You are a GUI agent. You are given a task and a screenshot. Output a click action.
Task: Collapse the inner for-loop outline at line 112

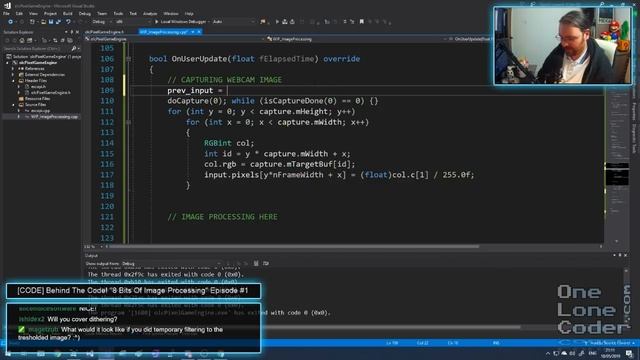coord(129,122)
